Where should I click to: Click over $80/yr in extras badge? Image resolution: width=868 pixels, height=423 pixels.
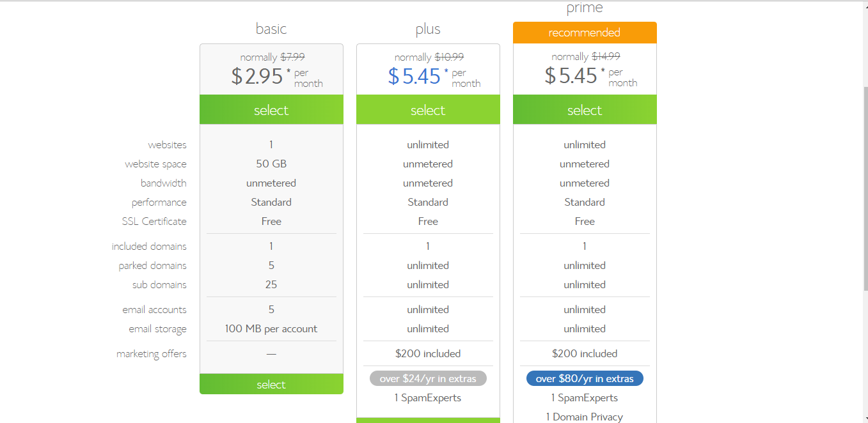[x=585, y=378]
